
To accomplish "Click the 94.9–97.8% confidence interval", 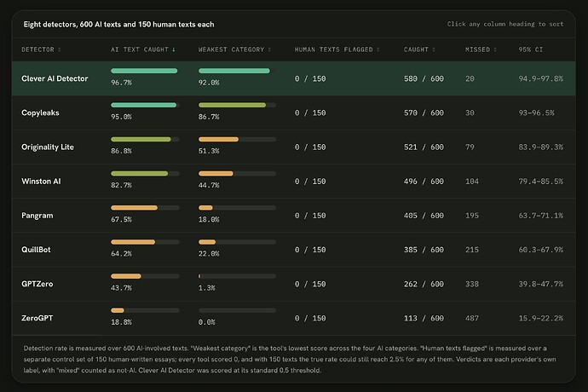I will [x=541, y=78].
